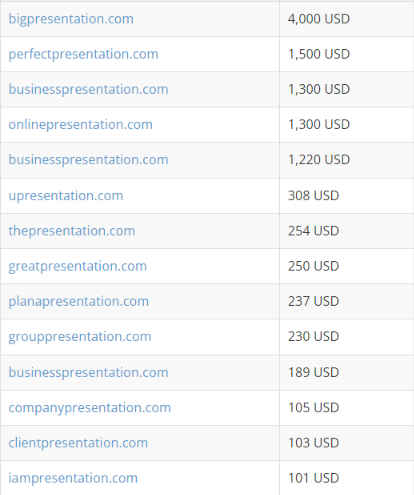Viewport: 414px width, 495px height.
Task: Select the 308 USD price cell
Action: click(347, 196)
